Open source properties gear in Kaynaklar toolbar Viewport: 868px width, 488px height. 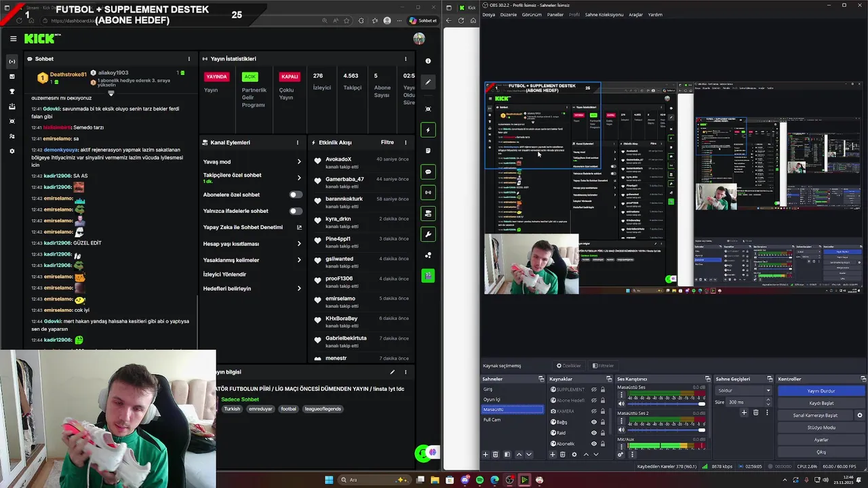(574, 455)
